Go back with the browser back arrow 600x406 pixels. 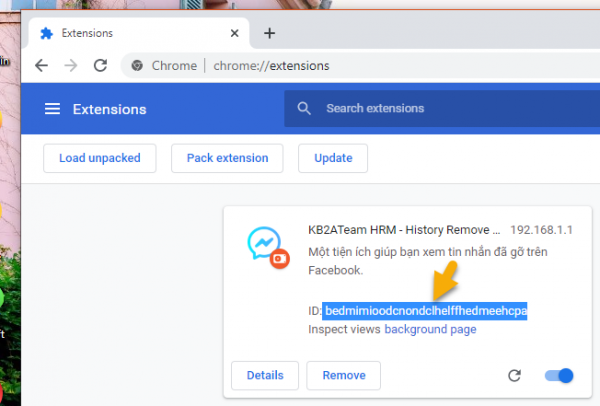pos(41,66)
